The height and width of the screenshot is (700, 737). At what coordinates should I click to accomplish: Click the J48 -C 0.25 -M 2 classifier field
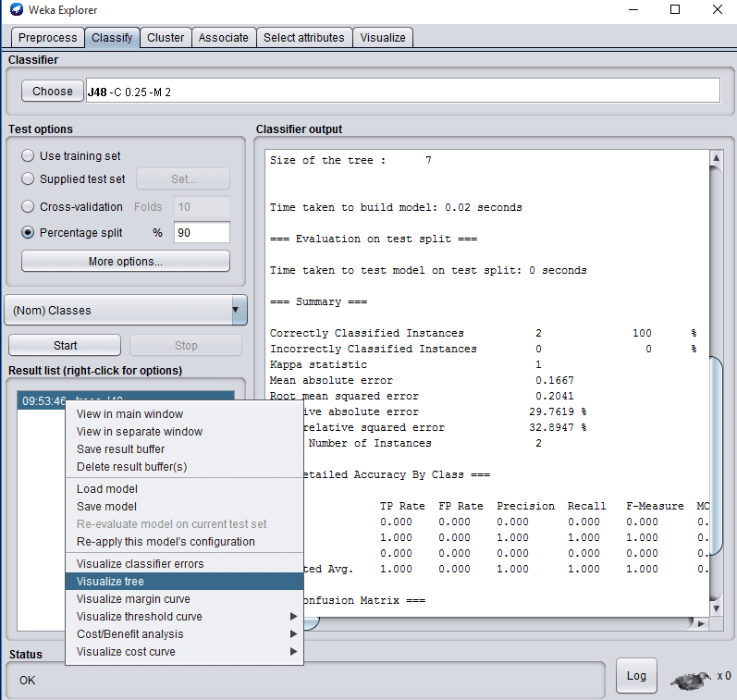point(403,91)
